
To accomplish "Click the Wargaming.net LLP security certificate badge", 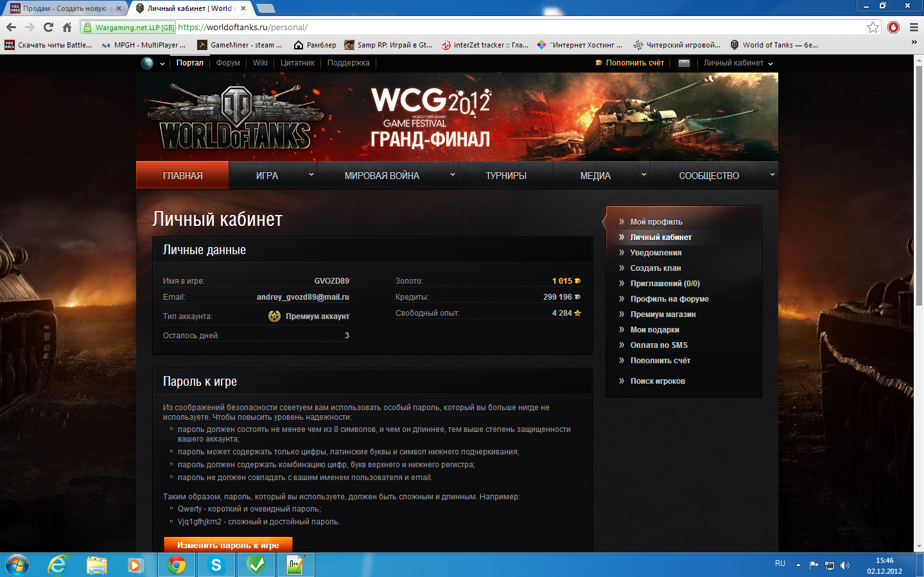I will click(x=128, y=28).
